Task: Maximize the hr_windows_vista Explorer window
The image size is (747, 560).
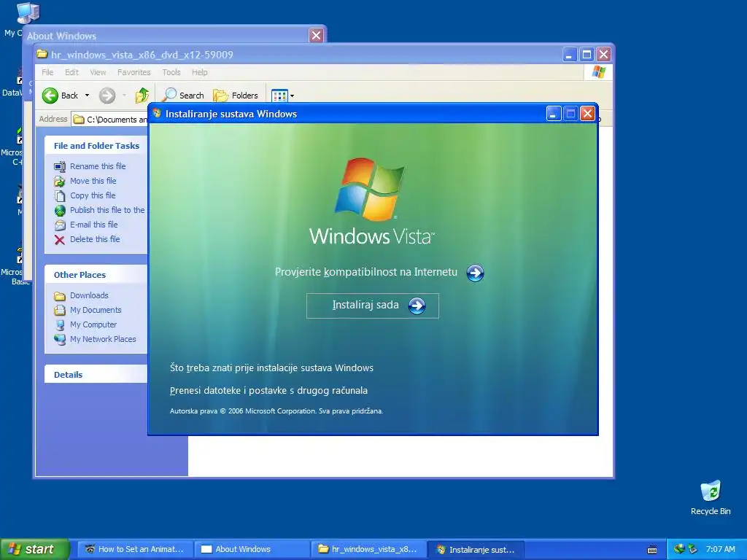Action: (x=587, y=54)
